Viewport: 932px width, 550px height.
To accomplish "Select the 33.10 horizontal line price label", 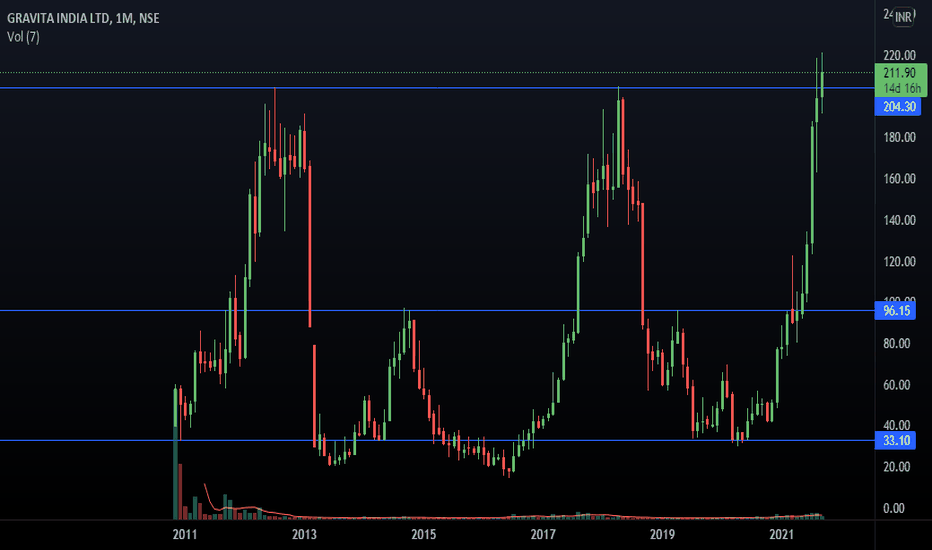I will 895,441.
